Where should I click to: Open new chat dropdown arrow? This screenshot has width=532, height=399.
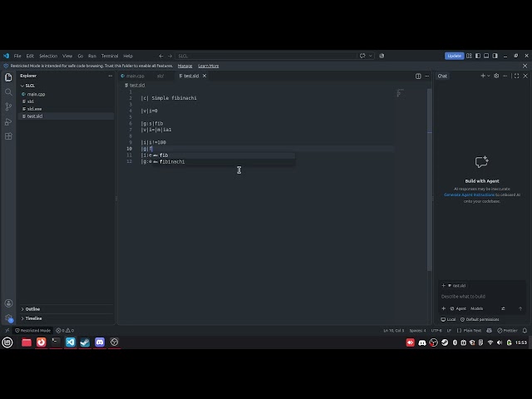pyautogui.click(x=489, y=76)
